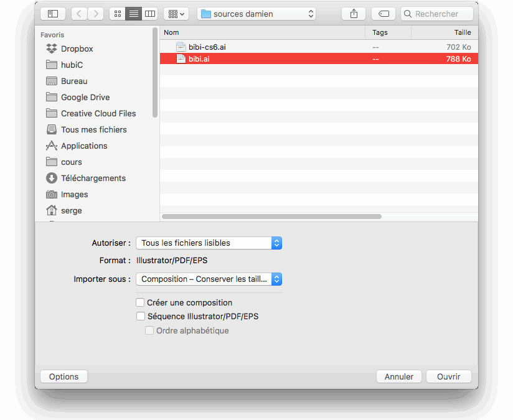Expand the Importer sous dropdown
Image resolution: width=513 pixels, height=420 pixels.
pos(209,279)
